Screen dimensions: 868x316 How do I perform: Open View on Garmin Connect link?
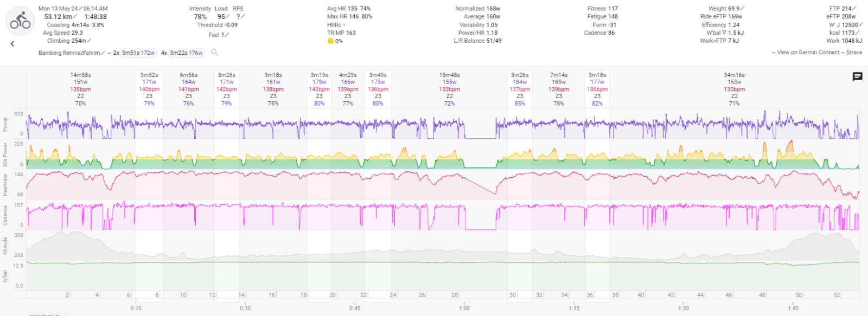(x=808, y=53)
